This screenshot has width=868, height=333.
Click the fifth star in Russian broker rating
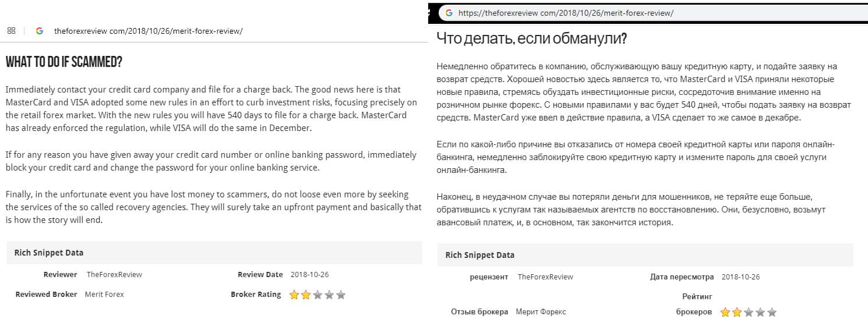[x=772, y=312]
